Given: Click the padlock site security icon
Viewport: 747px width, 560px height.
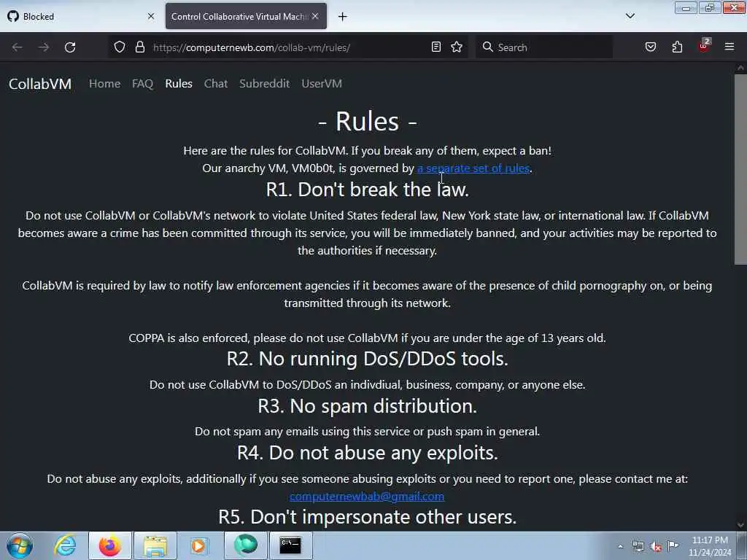Looking at the screenshot, I should coord(139,47).
